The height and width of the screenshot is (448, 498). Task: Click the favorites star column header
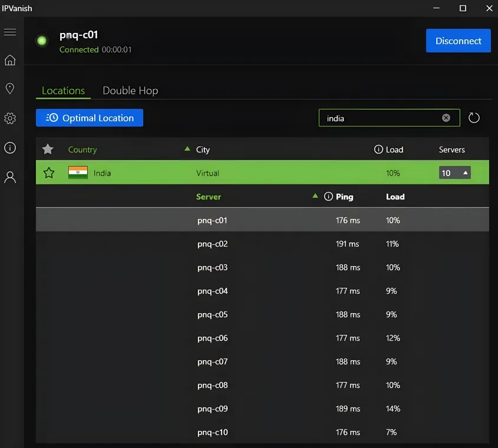pyautogui.click(x=48, y=149)
